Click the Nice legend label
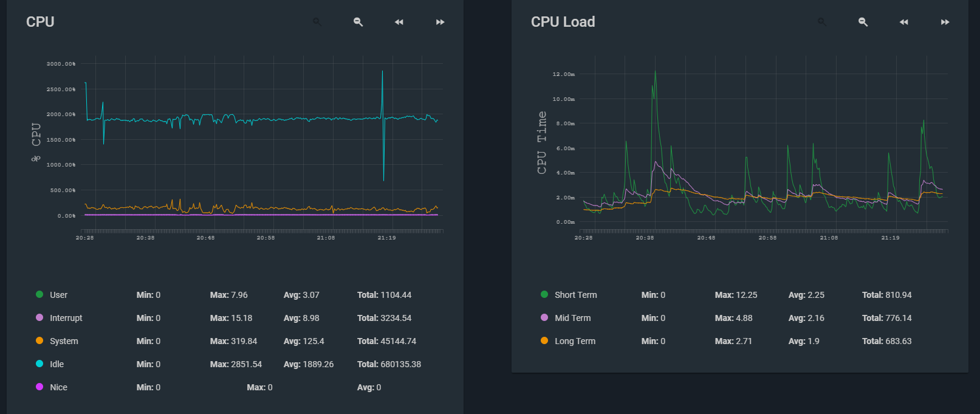The width and height of the screenshot is (980, 414). click(x=58, y=387)
